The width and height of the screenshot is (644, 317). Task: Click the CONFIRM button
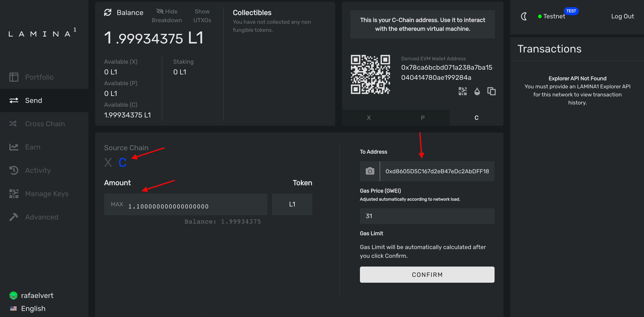click(427, 275)
